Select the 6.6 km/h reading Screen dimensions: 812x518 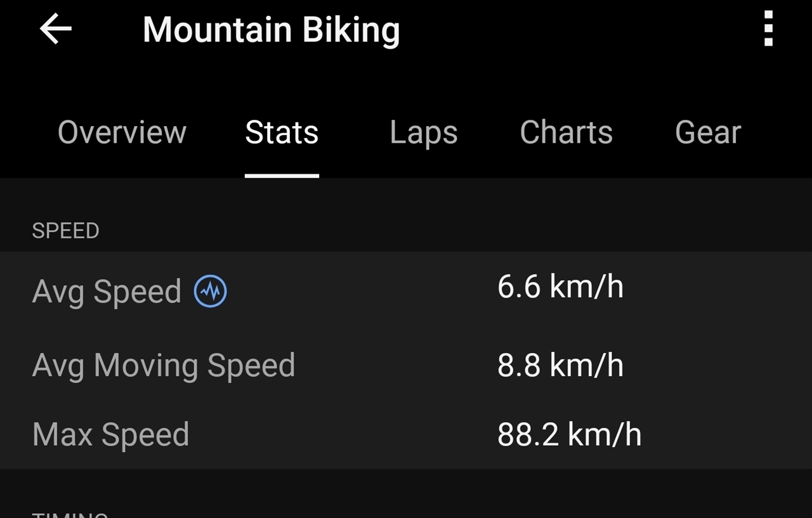point(560,287)
